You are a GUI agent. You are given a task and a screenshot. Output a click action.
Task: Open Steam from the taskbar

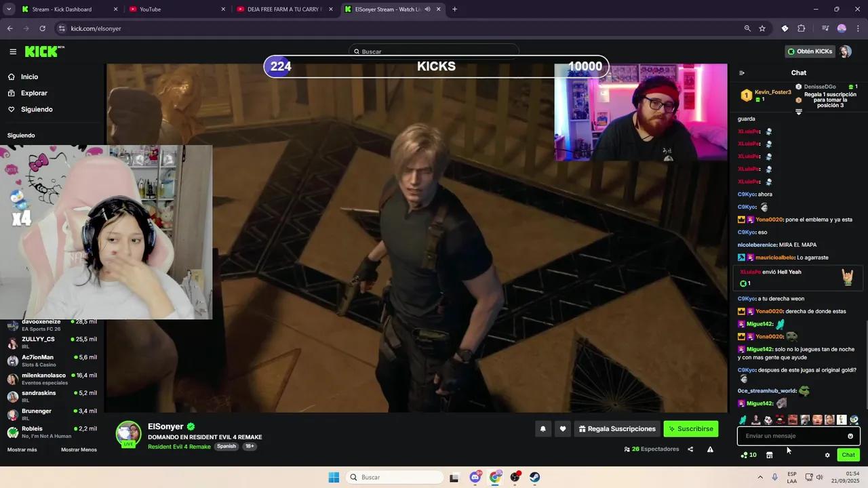tap(535, 477)
